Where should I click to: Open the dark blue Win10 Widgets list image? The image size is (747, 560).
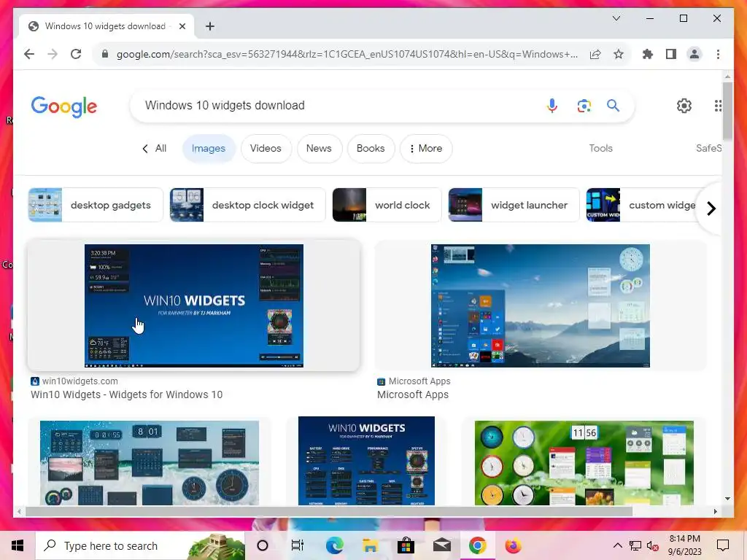pos(366,461)
